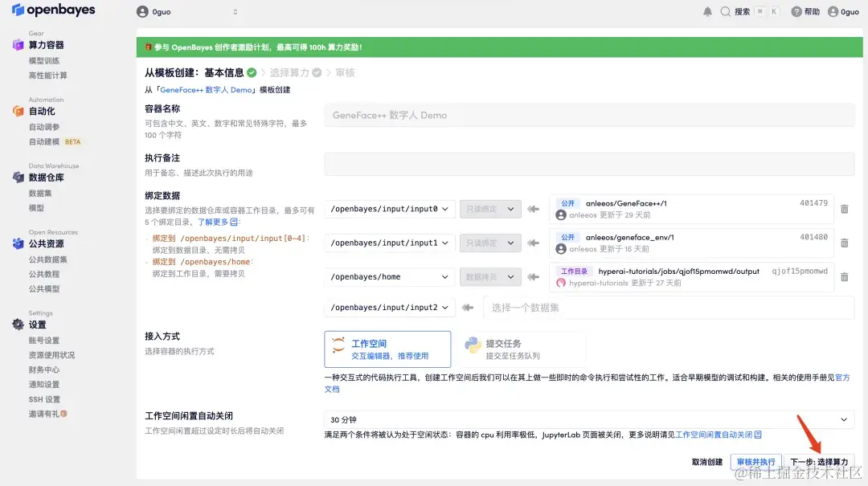Image resolution: width=868 pixels, height=486 pixels.
Task: Open 邀请有礼 in sidebar
Action: (x=48, y=414)
